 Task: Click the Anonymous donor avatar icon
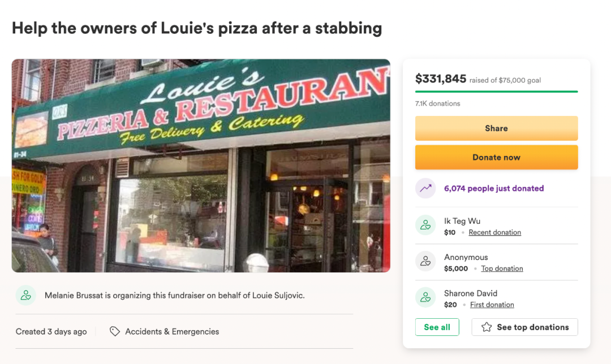(x=425, y=262)
